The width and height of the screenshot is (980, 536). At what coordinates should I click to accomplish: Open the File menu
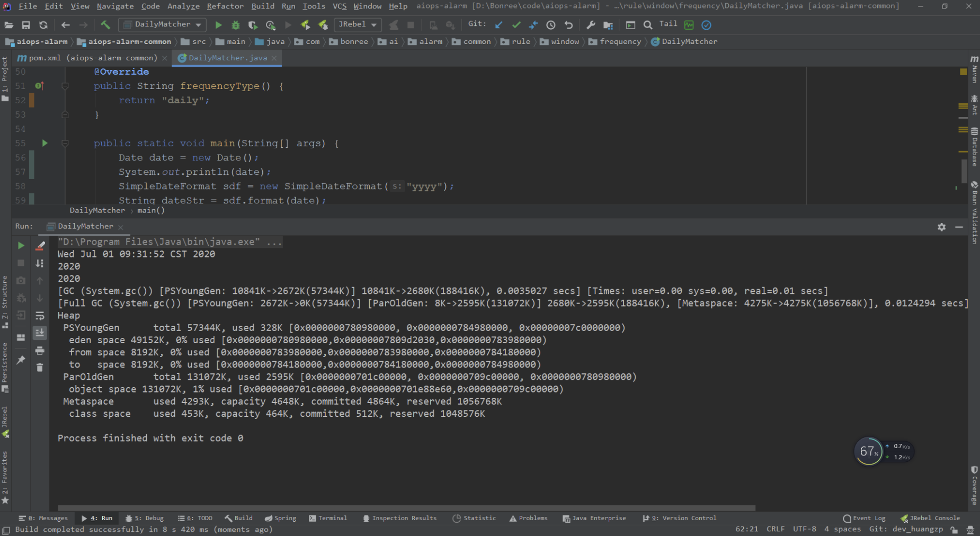point(28,6)
